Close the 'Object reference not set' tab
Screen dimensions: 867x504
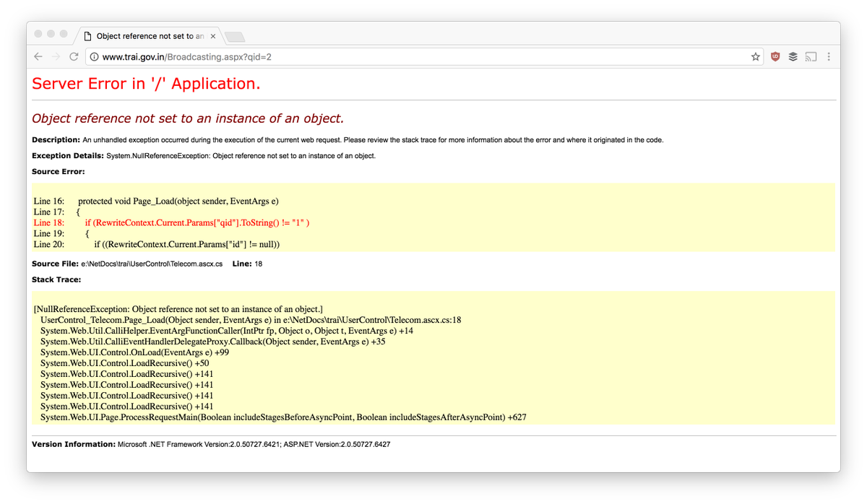pos(213,36)
